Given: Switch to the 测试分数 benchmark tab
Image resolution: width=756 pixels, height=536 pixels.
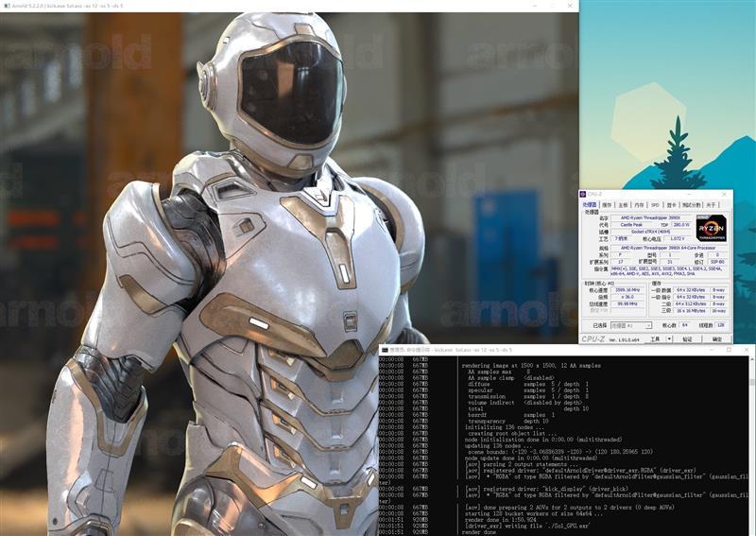Looking at the screenshot, I should tap(691, 205).
